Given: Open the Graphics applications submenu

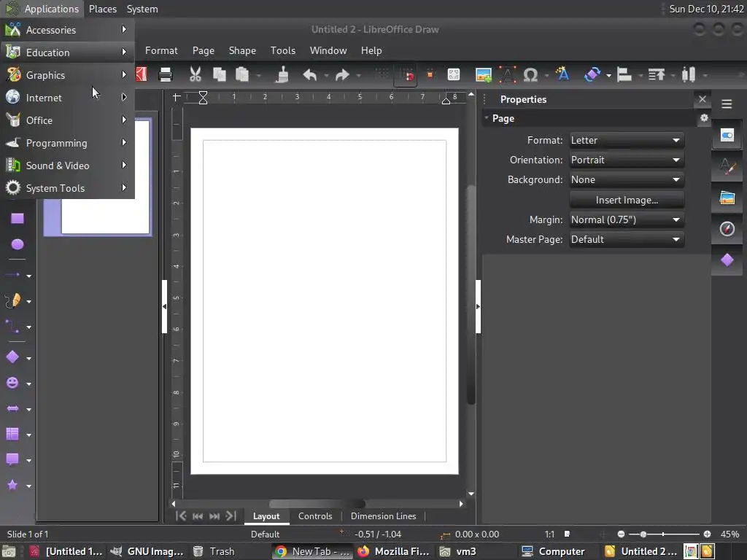Looking at the screenshot, I should (68, 75).
